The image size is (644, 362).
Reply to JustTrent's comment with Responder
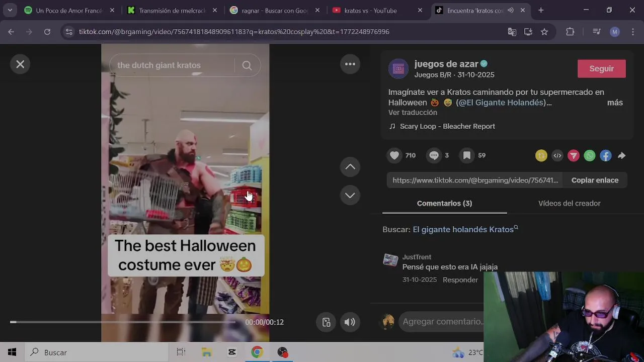pyautogui.click(x=460, y=280)
